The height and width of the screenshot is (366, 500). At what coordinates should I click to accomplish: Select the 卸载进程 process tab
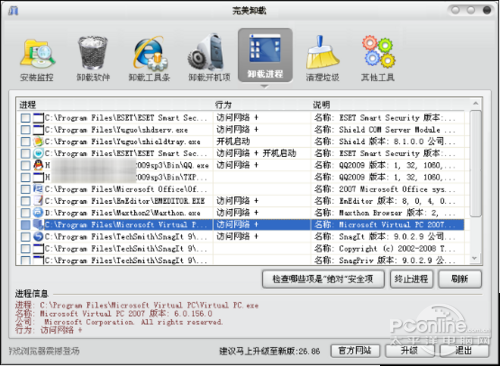(x=265, y=55)
